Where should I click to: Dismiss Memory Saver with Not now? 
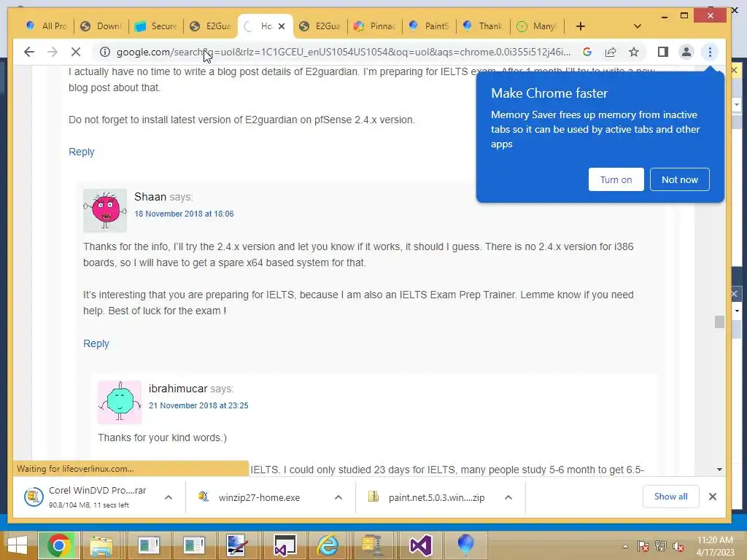click(x=679, y=179)
